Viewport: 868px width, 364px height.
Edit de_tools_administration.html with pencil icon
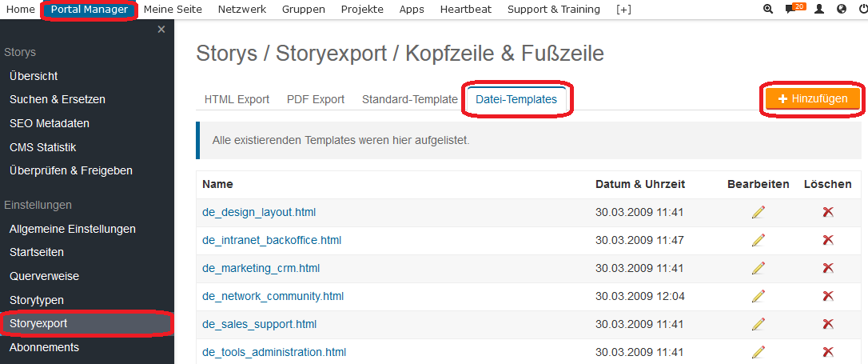click(x=759, y=352)
